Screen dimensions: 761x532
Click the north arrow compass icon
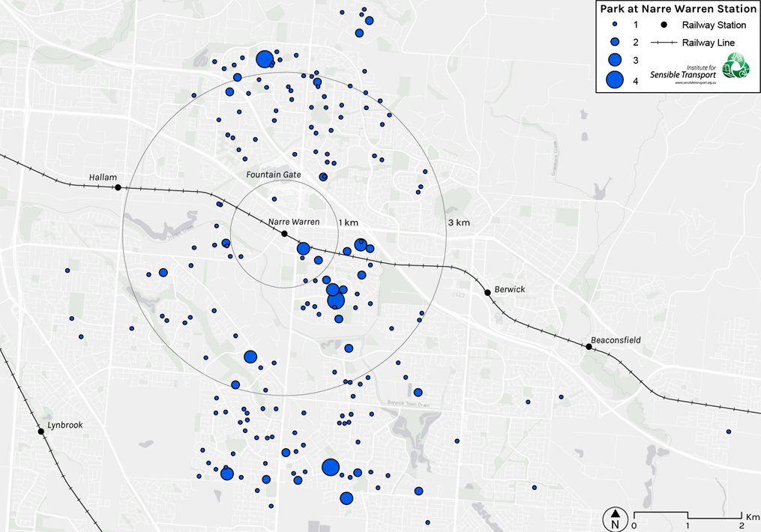point(615,519)
